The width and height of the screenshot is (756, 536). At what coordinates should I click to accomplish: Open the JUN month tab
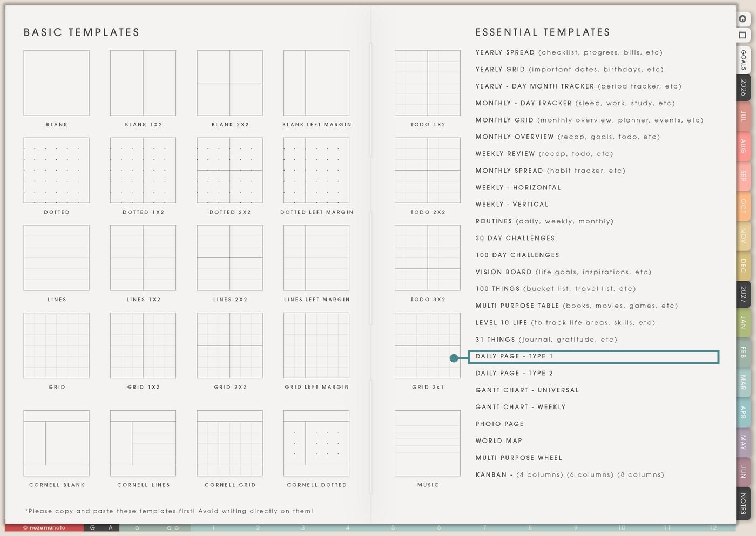click(x=743, y=472)
